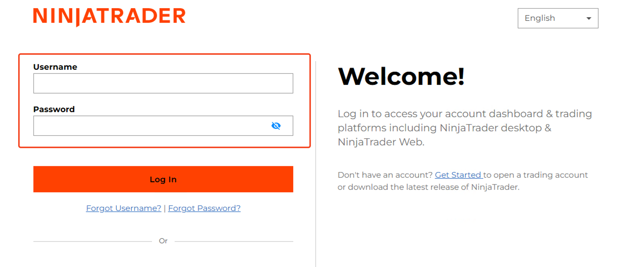Click the Welcome! heading
This screenshot has width=644, height=267.
(x=401, y=76)
